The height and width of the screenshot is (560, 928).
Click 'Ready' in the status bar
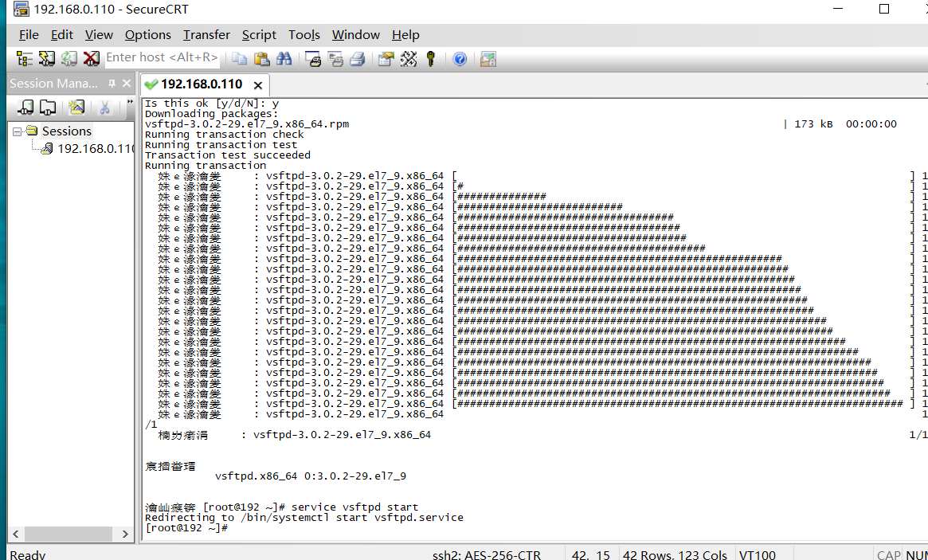click(28, 554)
